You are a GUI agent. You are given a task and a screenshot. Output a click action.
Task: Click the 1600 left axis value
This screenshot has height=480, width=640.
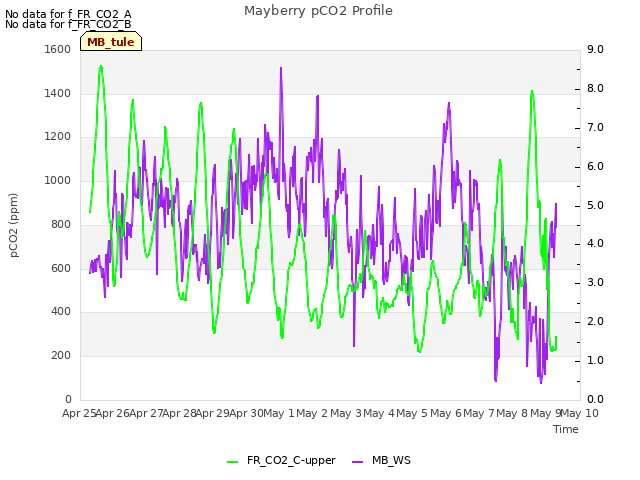click(58, 49)
